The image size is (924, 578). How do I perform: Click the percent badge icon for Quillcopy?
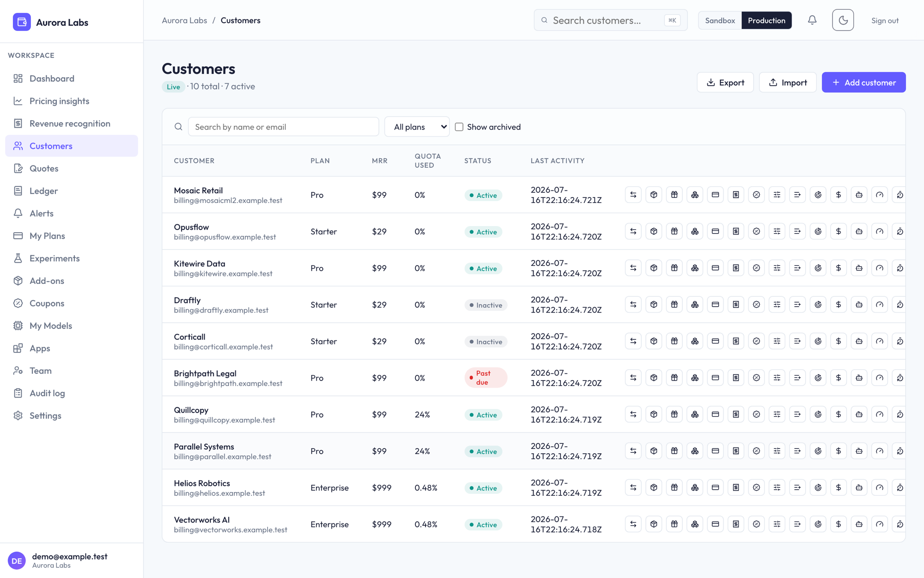click(x=756, y=414)
